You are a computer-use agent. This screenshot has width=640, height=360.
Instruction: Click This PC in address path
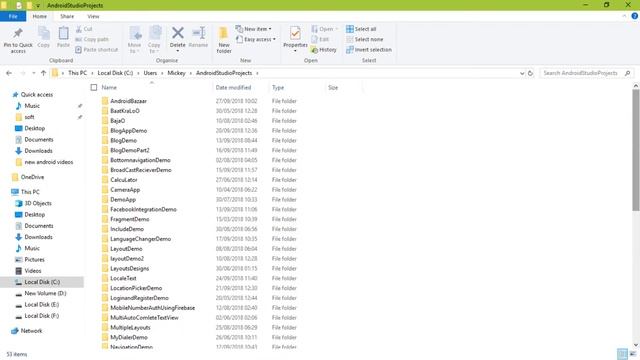(78, 73)
